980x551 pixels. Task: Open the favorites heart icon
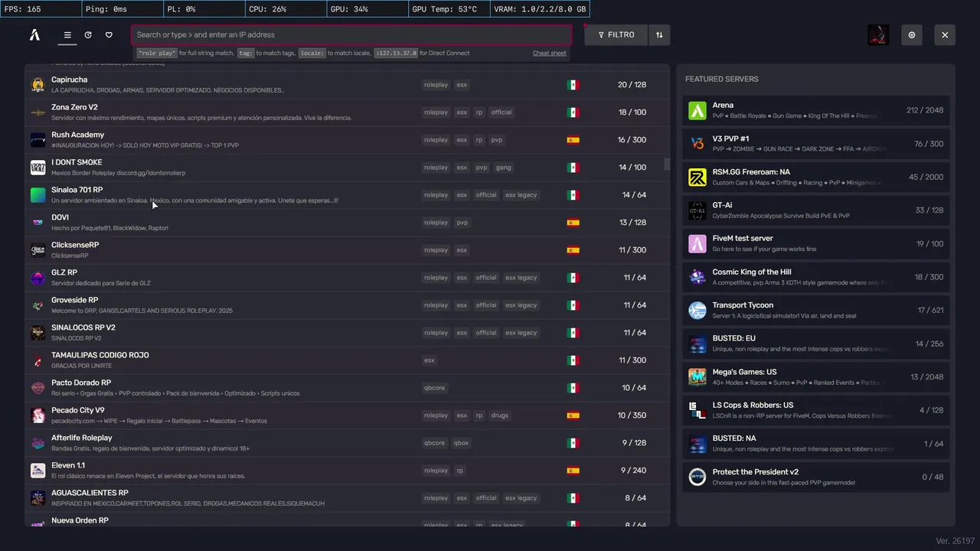click(x=109, y=35)
